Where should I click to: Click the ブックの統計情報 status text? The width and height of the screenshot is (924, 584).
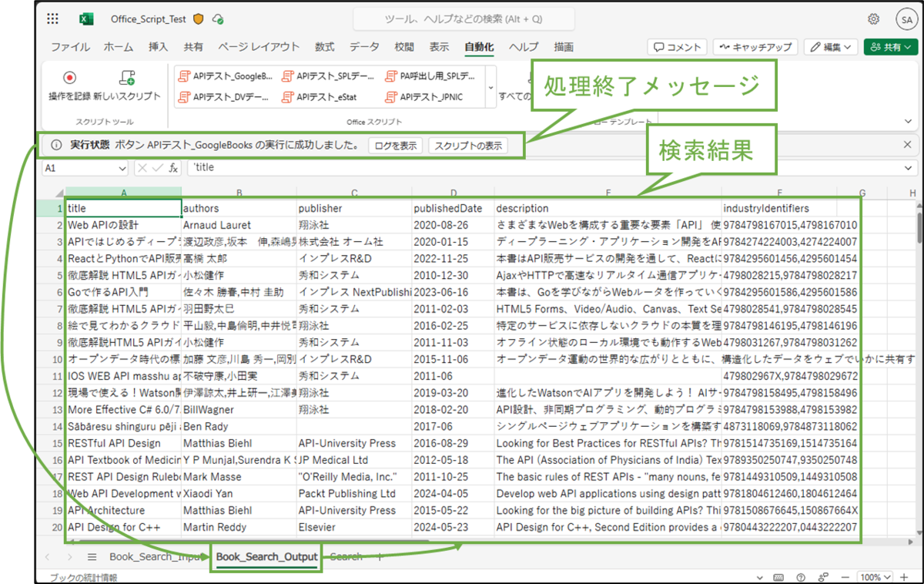pos(84,577)
